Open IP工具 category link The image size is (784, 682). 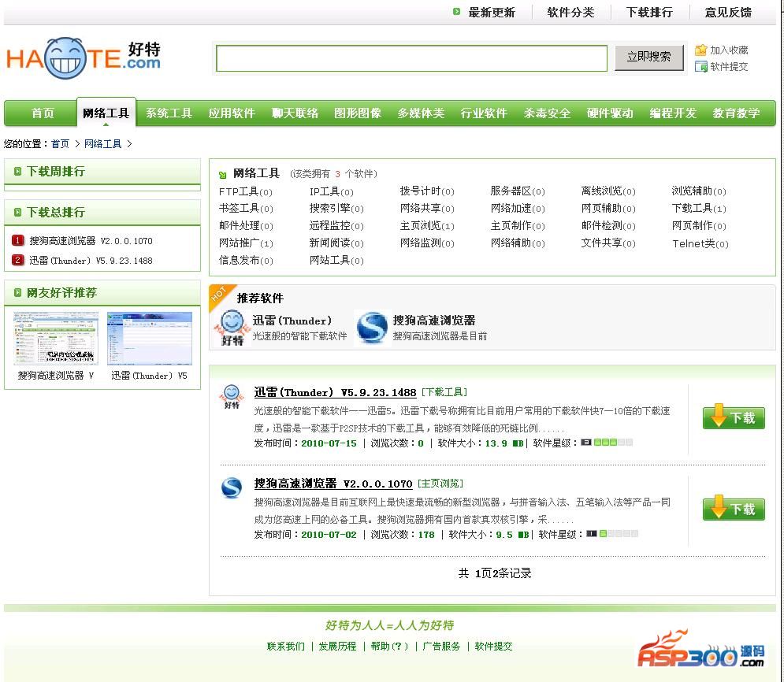pyautogui.click(x=331, y=191)
